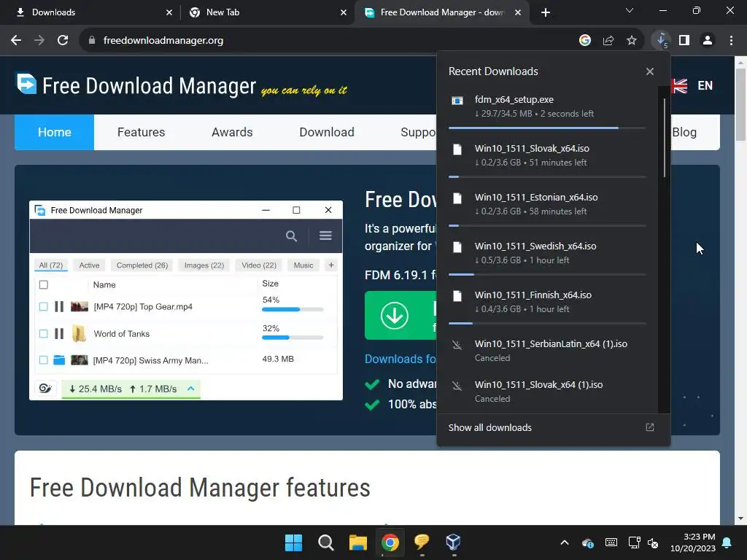Screen dimensions: 747x560
Task: Open the Chrome three-dot menu
Action: click(x=731, y=41)
